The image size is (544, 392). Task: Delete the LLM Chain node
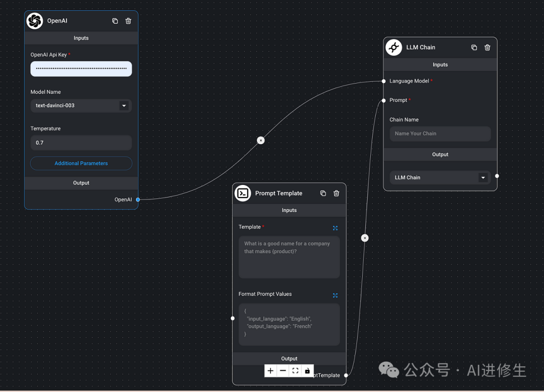pos(488,47)
